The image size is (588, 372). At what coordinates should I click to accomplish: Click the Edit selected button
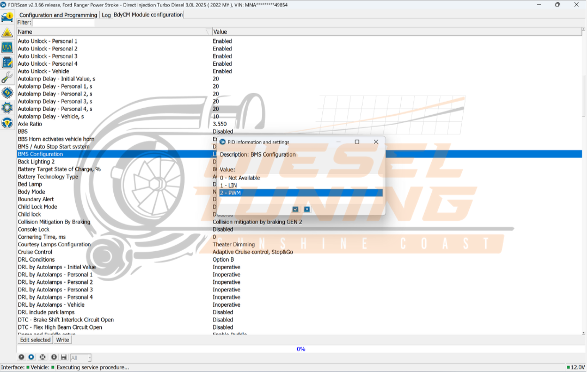tap(35, 339)
